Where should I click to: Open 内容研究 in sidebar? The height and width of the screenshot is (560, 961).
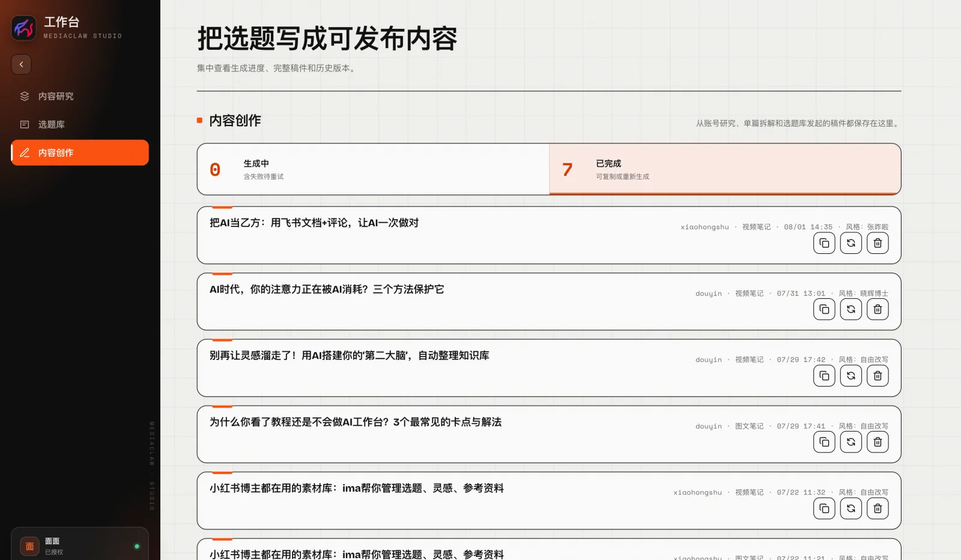click(80, 96)
